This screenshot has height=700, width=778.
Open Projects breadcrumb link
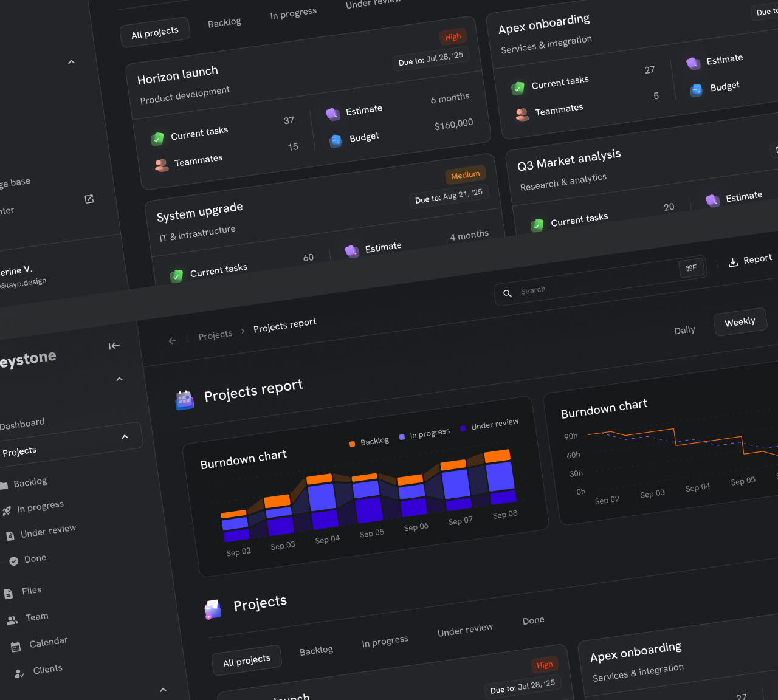point(215,335)
